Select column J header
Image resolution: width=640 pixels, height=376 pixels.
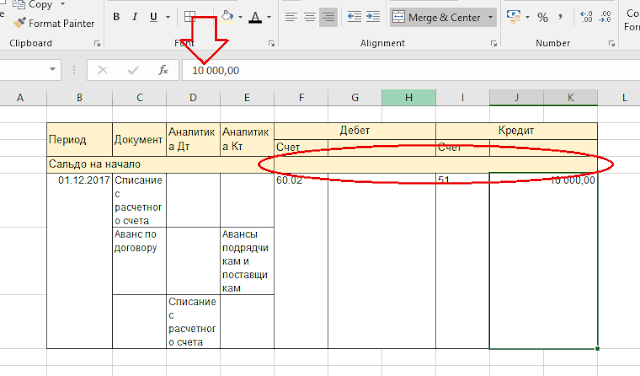coord(517,98)
